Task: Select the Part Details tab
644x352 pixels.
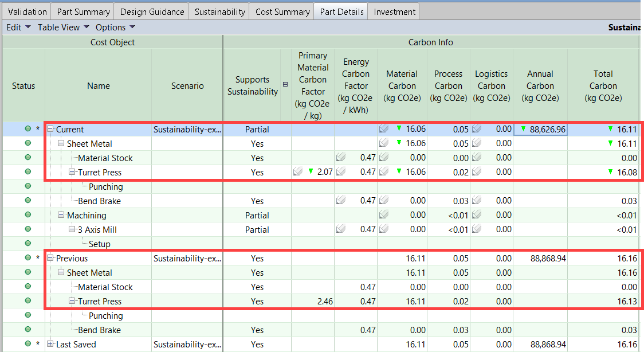Action: pos(341,12)
